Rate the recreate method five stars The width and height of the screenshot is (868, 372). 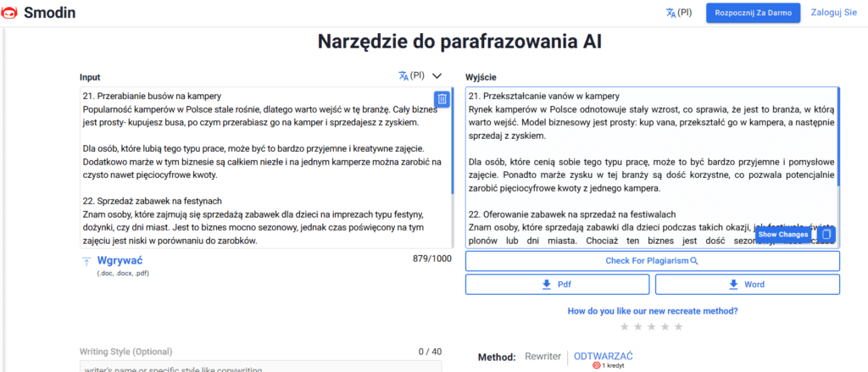tap(679, 326)
